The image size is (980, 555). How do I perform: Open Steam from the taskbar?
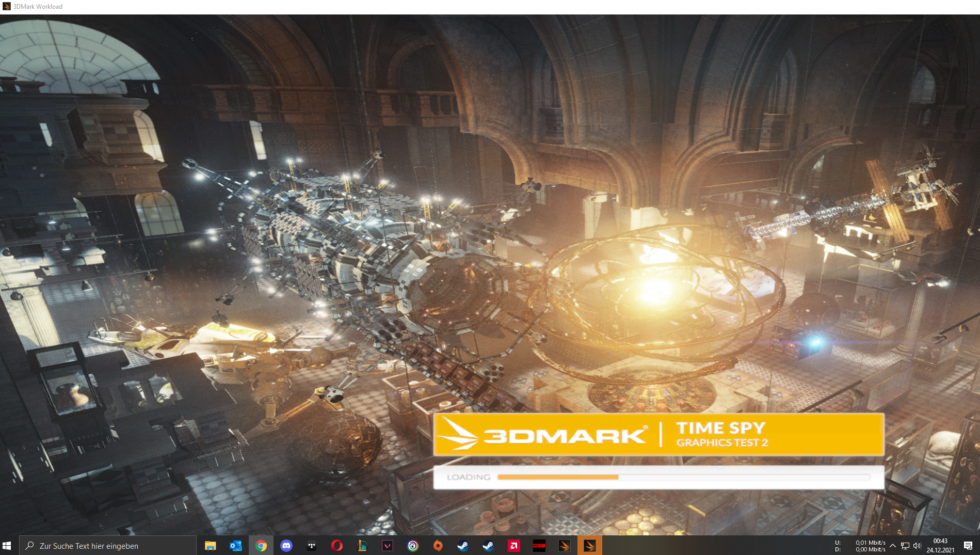(463, 545)
